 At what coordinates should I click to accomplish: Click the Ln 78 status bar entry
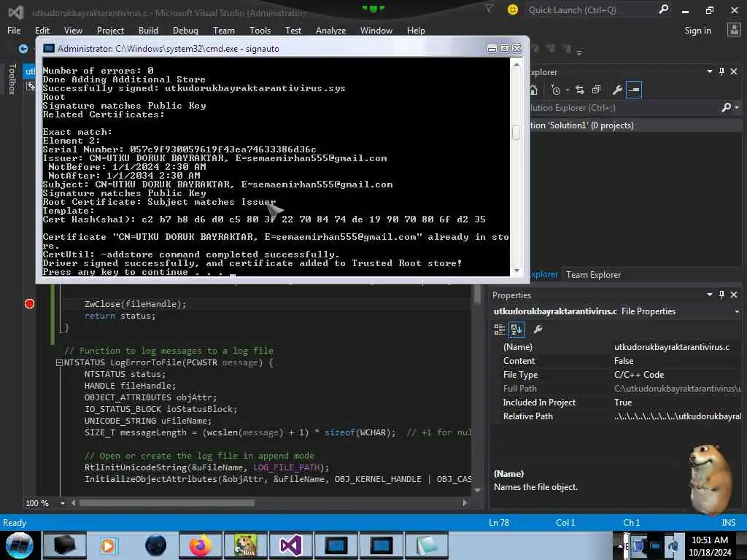[499, 522]
